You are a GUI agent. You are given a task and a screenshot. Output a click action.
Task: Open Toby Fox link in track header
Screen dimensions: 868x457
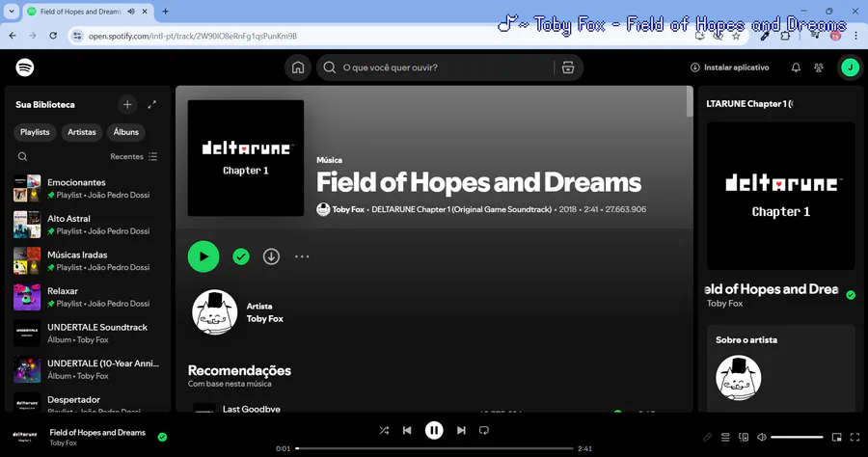point(348,209)
